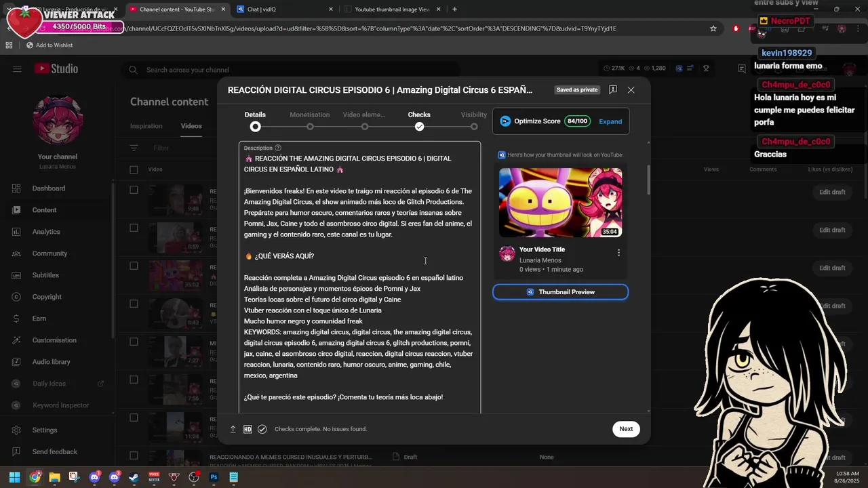Click the Filter input field
The width and height of the screenshot is (868, 488).
click(161, 148)
